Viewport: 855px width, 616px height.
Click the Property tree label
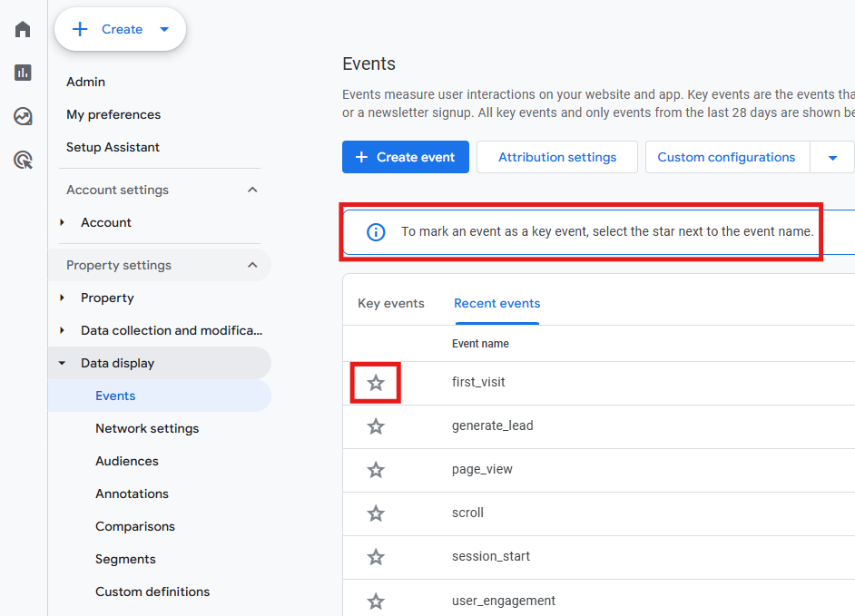click(x=107, y=298)
